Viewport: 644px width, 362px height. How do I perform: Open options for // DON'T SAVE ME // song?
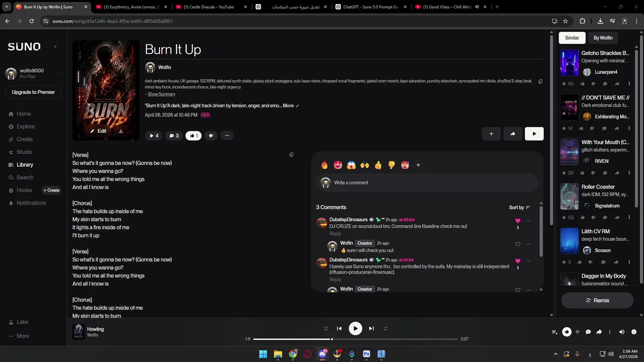tap(629, 128)
